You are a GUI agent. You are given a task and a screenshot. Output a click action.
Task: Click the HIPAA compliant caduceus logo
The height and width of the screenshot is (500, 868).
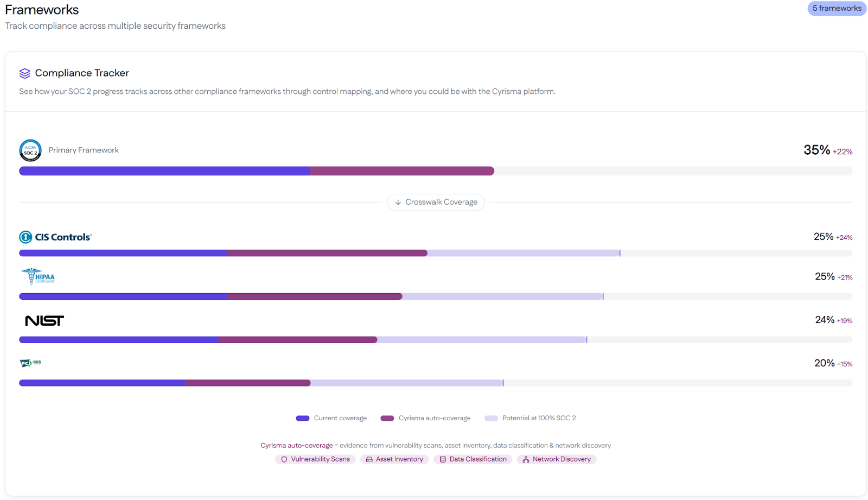(38, 276)
